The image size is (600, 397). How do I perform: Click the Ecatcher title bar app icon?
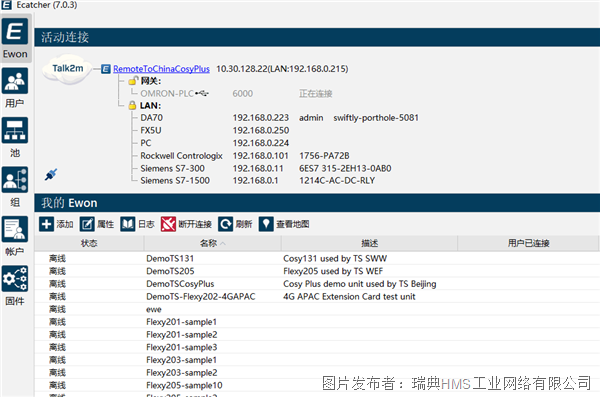[7, 5]
